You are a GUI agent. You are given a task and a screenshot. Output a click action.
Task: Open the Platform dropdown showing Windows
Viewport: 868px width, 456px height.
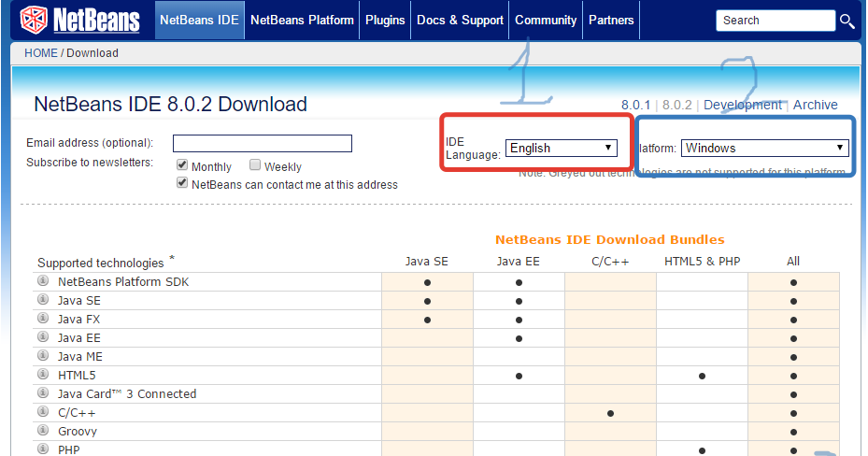(x=765, y=148)
